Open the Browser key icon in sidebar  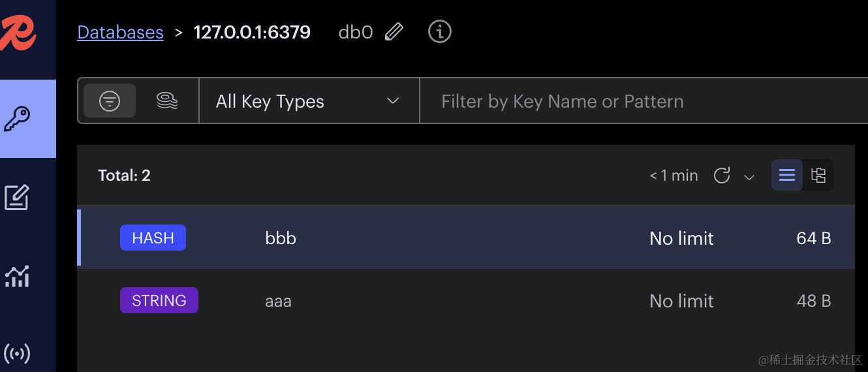(18, 119)
